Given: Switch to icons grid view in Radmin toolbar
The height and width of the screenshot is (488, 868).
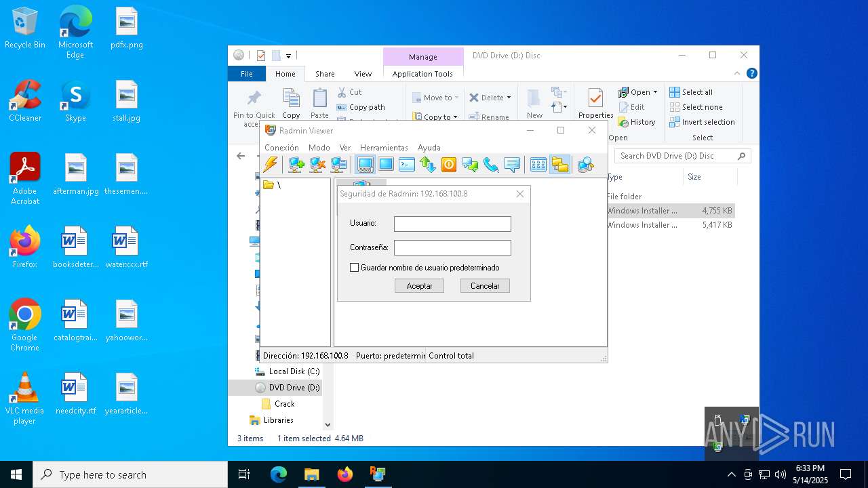Looking at the screenshot, I should click(x=538, y=165).
